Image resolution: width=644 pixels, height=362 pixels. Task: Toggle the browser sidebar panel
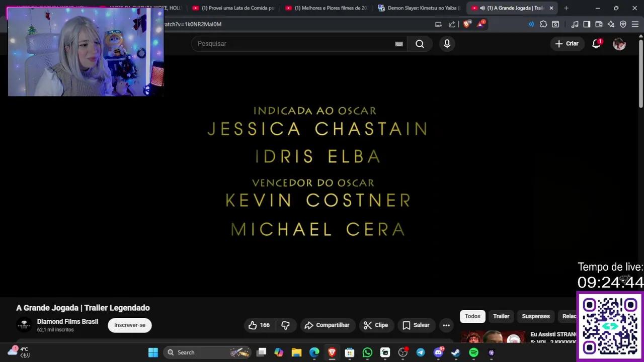pyautogui.click(x=587, y=24)
